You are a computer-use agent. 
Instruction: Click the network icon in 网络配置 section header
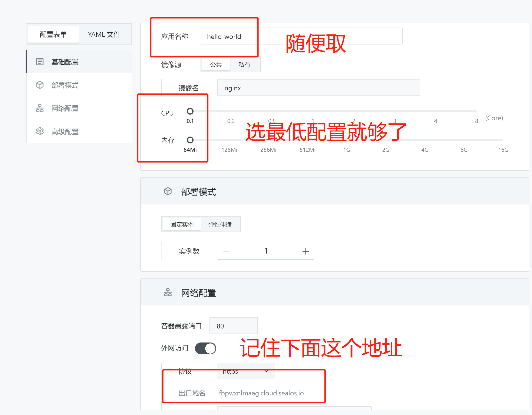point(168,292)
